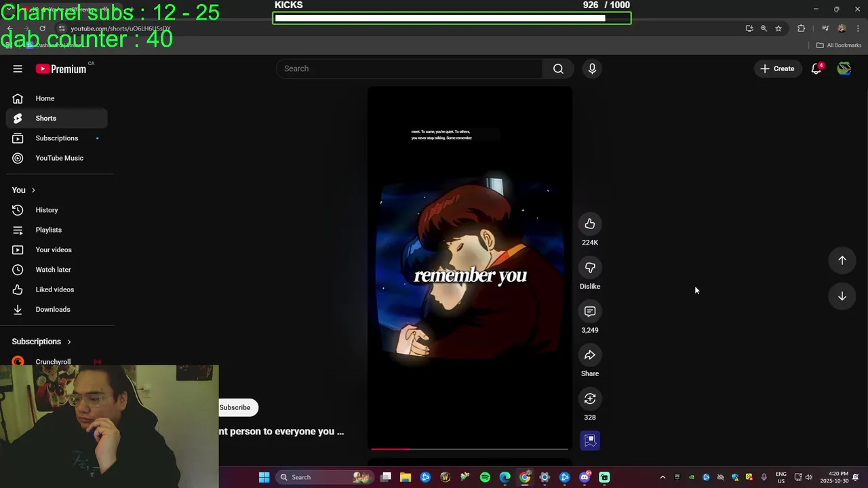Open the All Bookmarks folder
The width and height of the screenshot is (868, 488).
coord(839,45)
